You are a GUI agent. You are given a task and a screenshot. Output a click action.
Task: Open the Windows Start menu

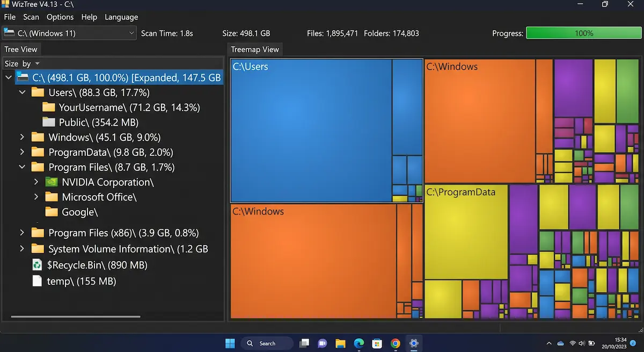pyautogui.click(x=230, y=343)
